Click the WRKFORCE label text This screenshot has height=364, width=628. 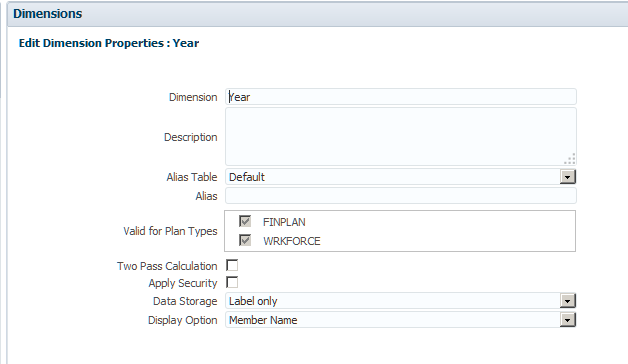(292, 241)
